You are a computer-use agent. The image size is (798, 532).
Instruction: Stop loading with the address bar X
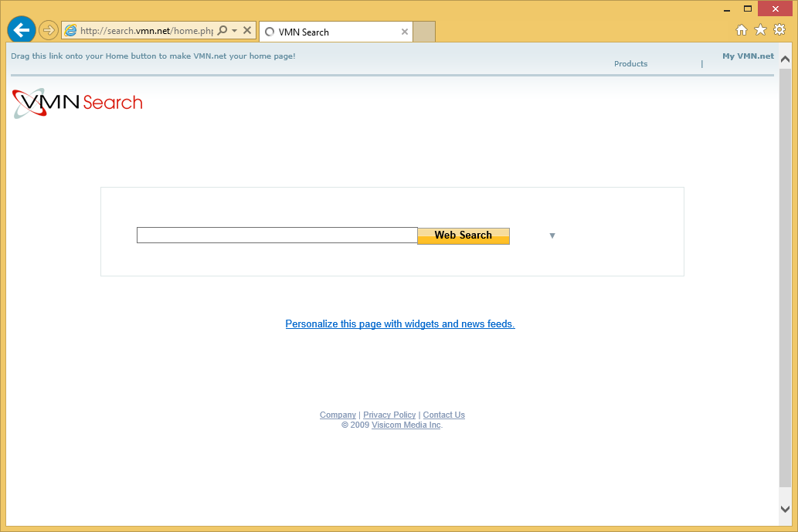coord(247,31)
